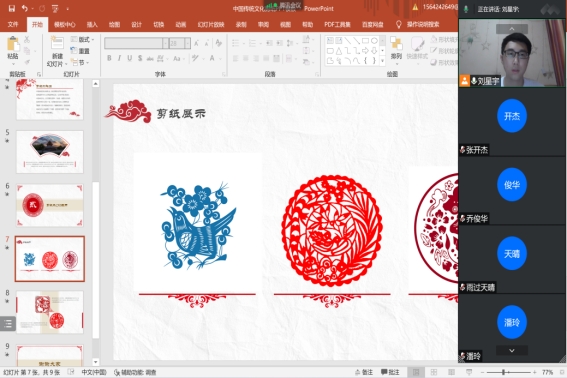Open the 文件 menu
The height and width of the screenshot is (378, 567).
click(13, 25)
